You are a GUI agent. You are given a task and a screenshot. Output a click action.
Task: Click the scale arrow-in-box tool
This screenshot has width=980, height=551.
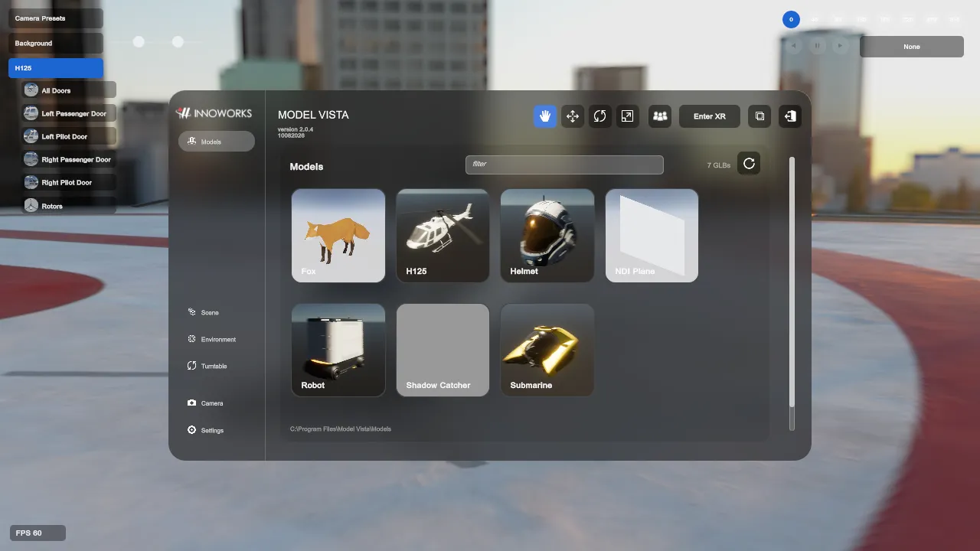click(628, 116)
